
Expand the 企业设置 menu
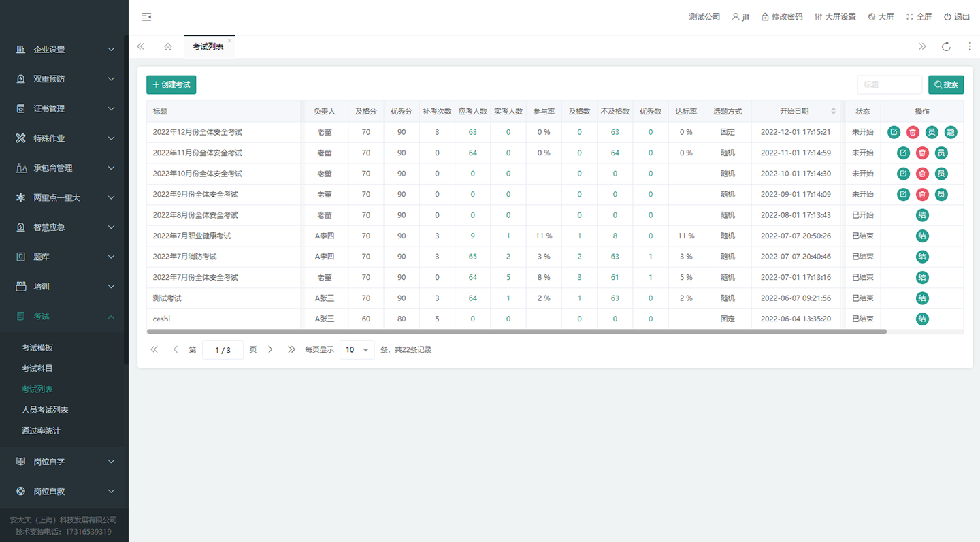(64, 49)
